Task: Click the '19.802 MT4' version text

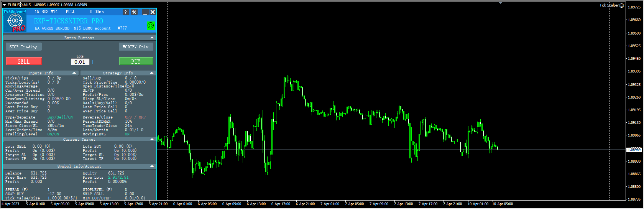Action: [x=46, y=12]
